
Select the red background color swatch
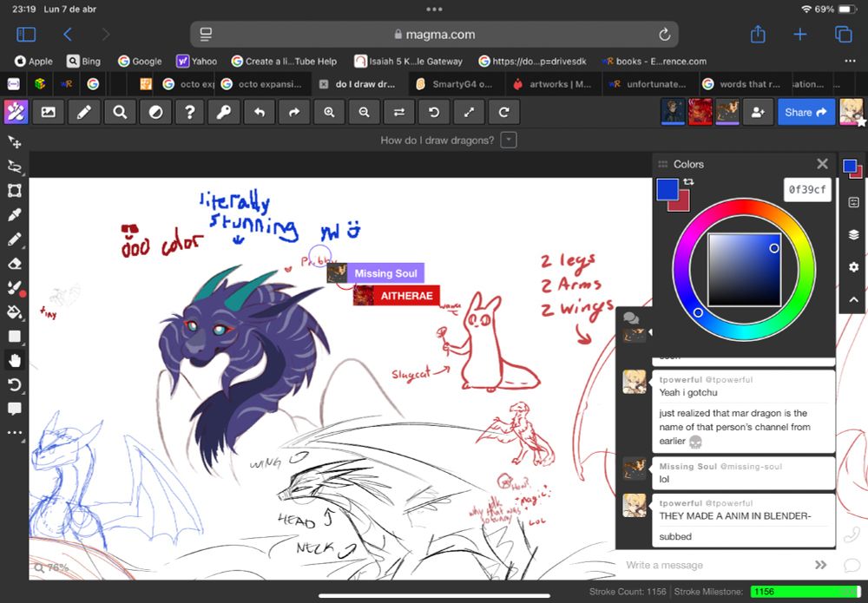point(682,205)
